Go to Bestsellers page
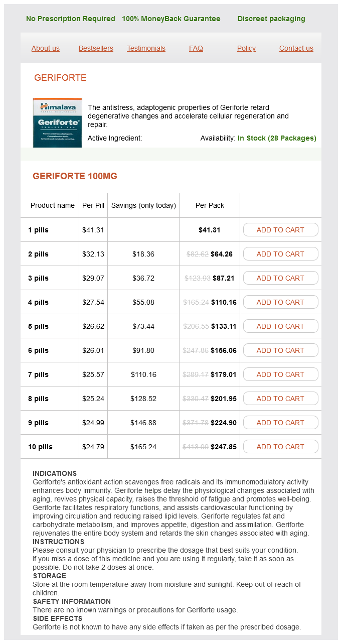Image resolution: width=342 pixels, height=644 pixels. (96, 48)
